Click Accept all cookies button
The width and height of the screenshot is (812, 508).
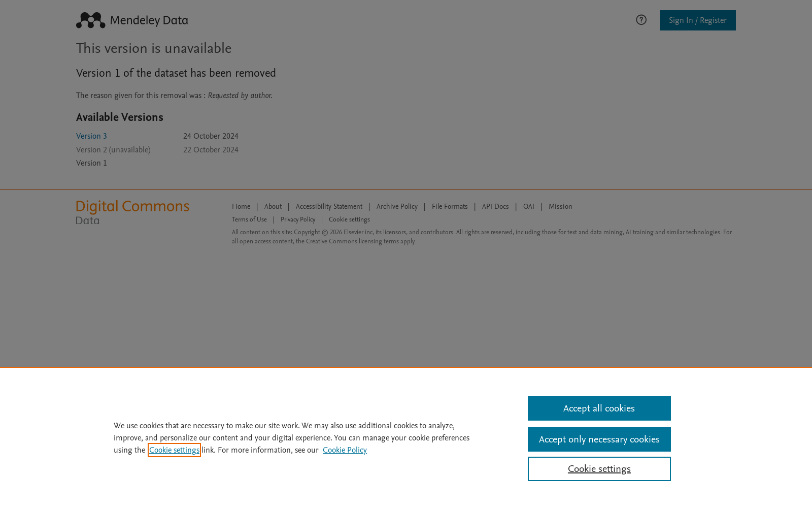pyautogui.click(x=599, y=408)
